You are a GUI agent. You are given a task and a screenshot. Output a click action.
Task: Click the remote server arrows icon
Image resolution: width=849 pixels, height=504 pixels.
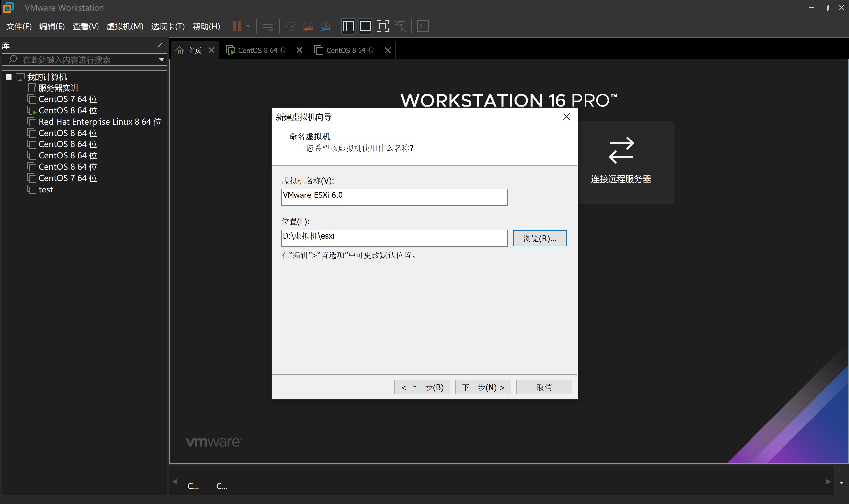pos(621,150)
